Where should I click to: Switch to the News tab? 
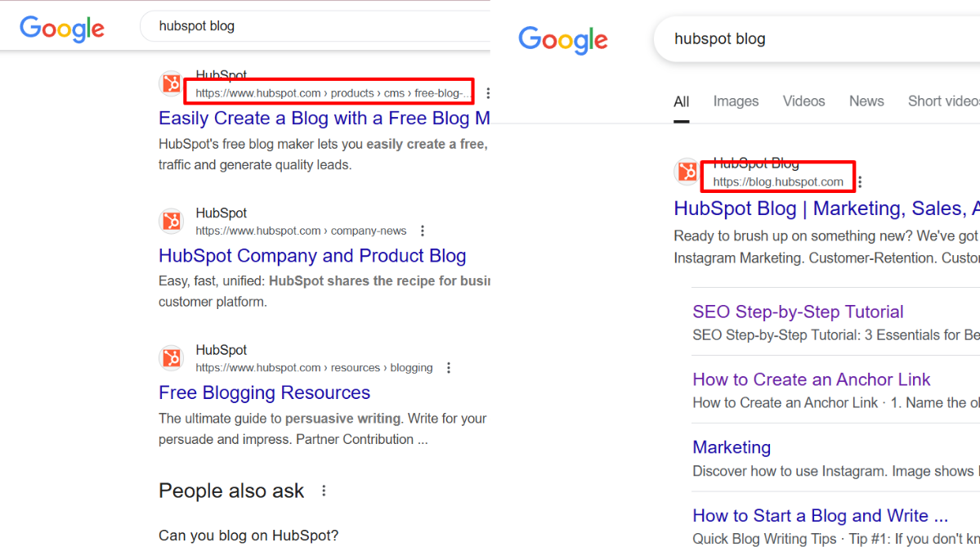866,101
